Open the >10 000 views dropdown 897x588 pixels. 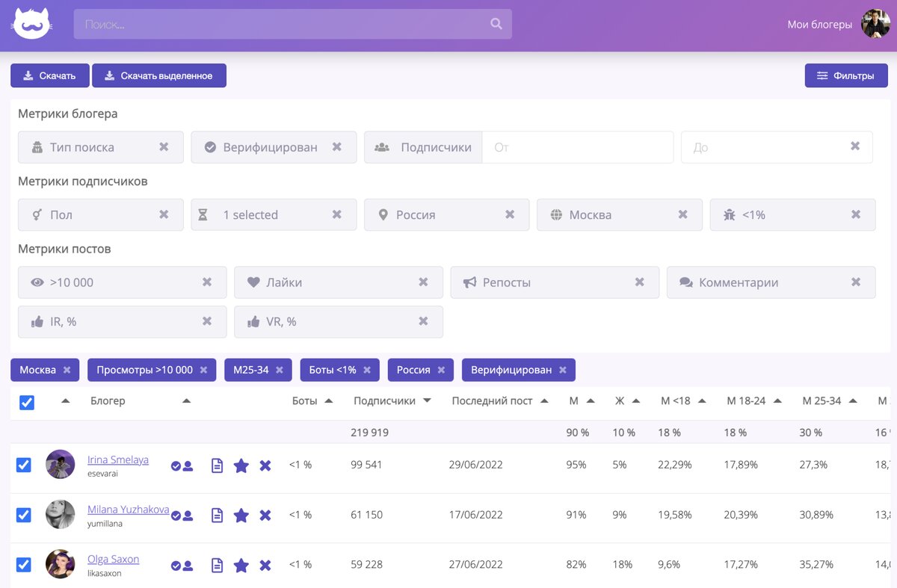click(x=123, y=282)
